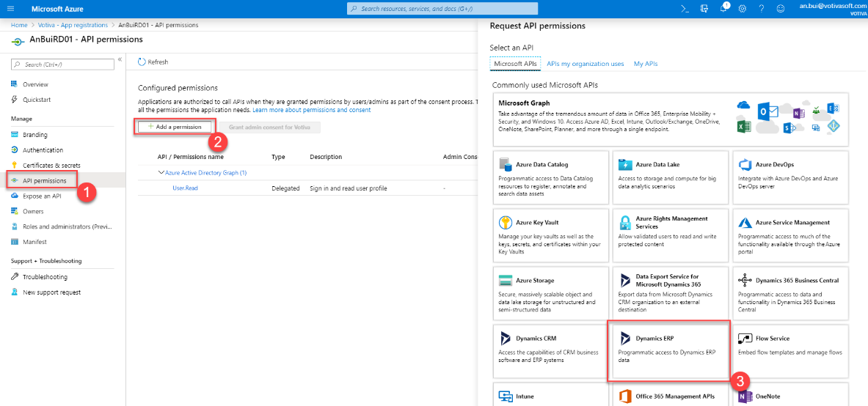Select the Azure DevOps API card

click(x=790, y=176)
